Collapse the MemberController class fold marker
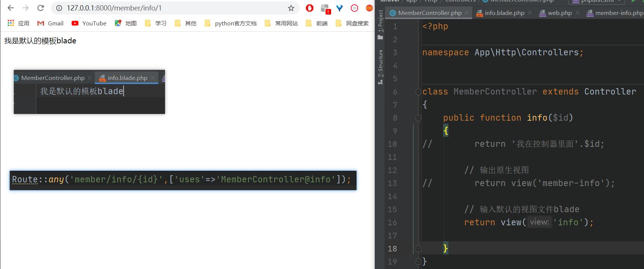 [419, 92]
